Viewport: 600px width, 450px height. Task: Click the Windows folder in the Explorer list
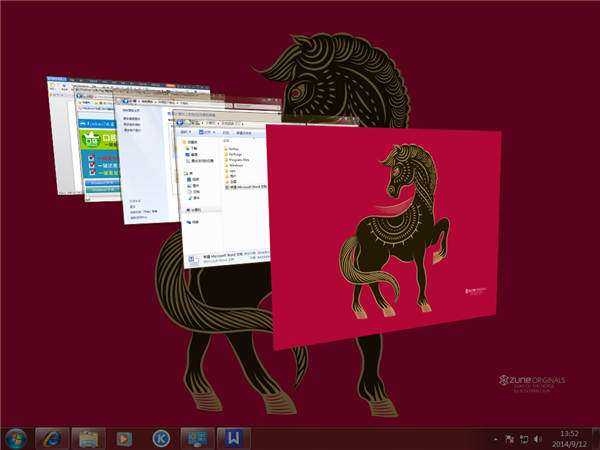(238, 164)
